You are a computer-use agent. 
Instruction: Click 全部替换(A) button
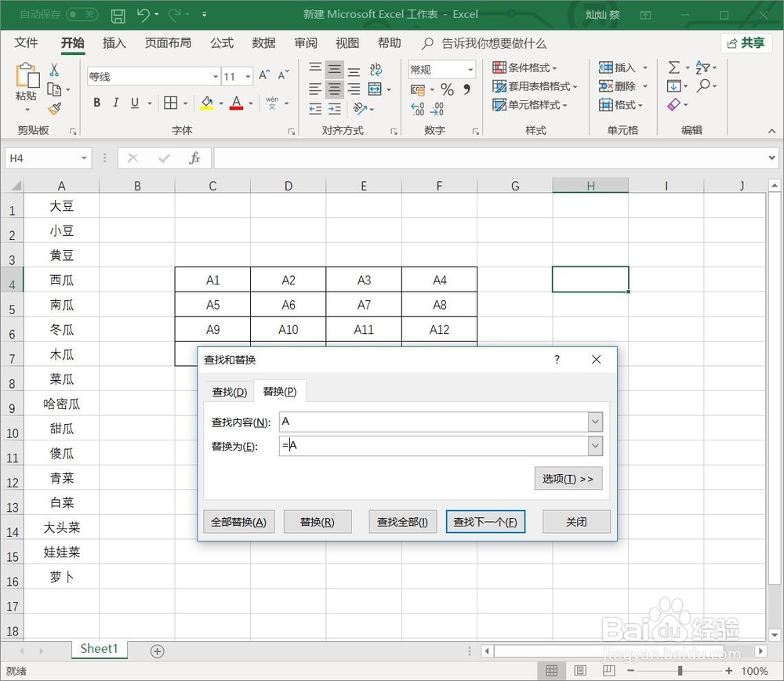pyautogui.click(x=238, y=522)
